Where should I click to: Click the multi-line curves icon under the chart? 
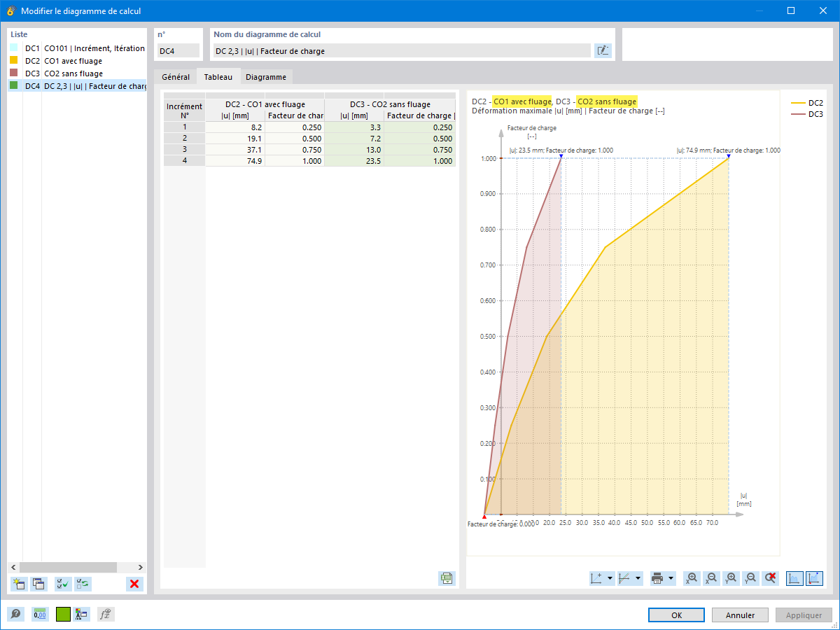tap(625, 578)
